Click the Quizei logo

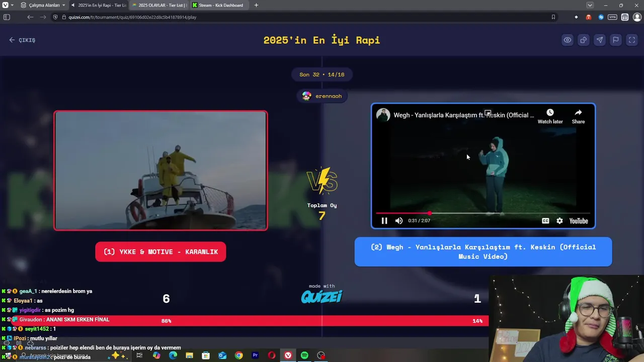pos(322,297)
